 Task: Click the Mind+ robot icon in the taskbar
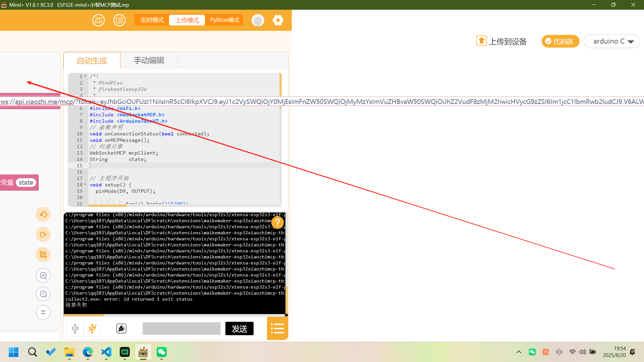coord(143,352)
